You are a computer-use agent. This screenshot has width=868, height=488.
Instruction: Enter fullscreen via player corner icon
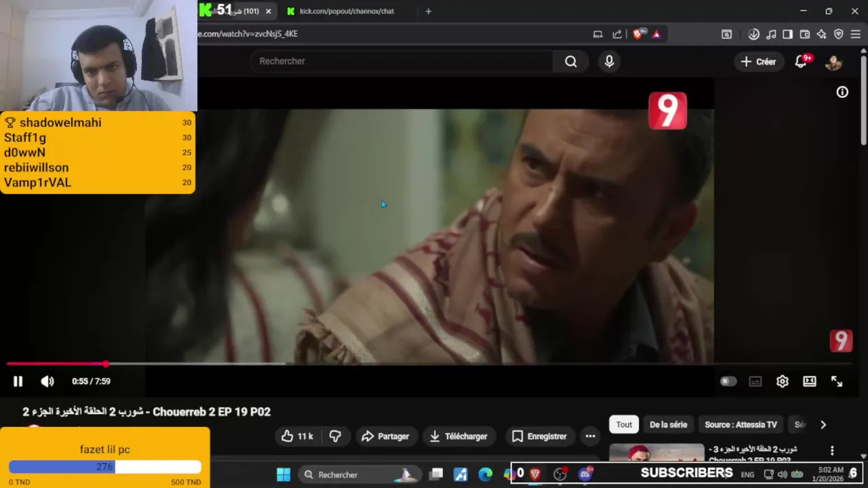[837, 382]
